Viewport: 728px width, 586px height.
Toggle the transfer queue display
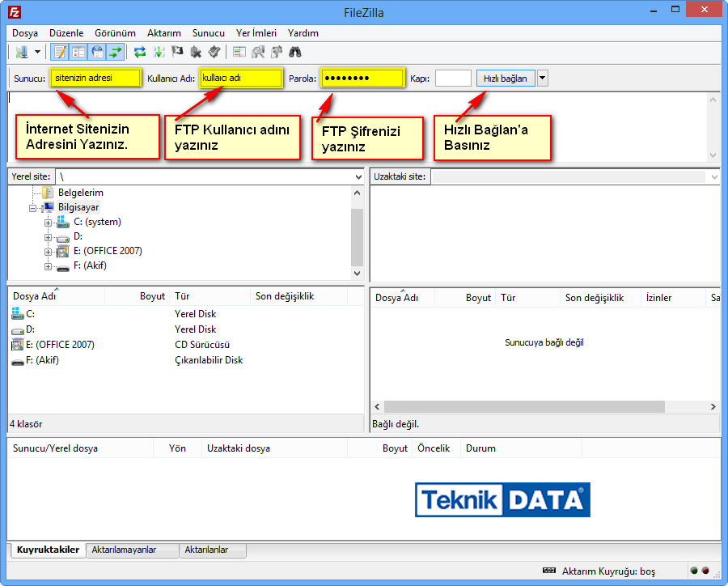116,53
